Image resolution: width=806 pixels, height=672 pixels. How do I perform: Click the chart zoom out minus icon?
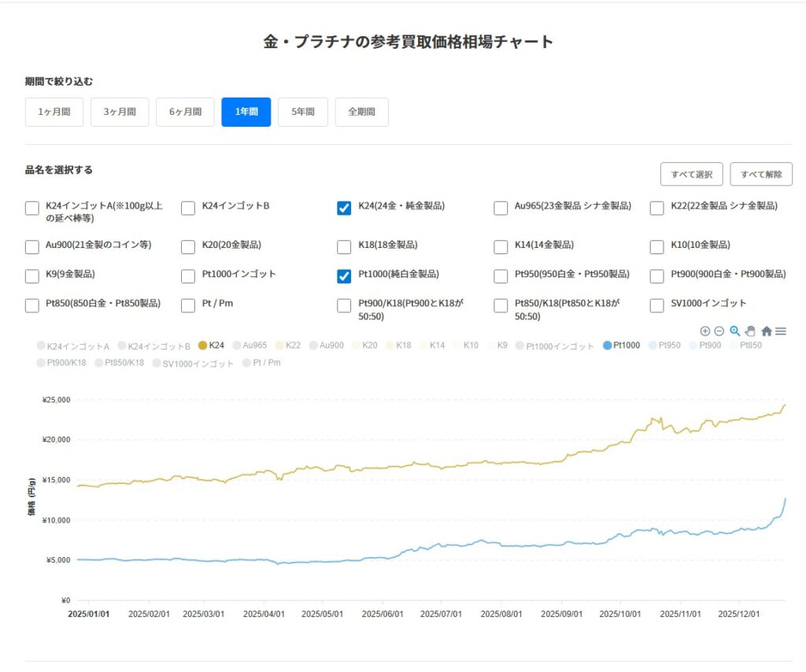[719, 331]
